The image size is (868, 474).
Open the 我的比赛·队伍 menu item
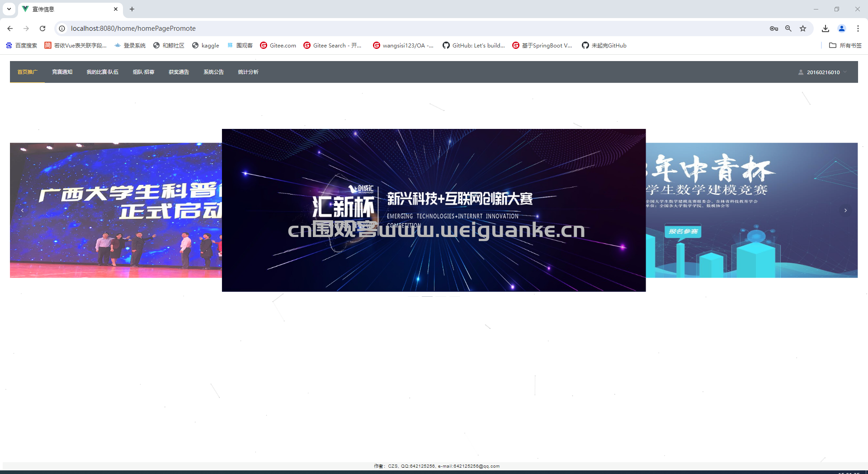102,72
